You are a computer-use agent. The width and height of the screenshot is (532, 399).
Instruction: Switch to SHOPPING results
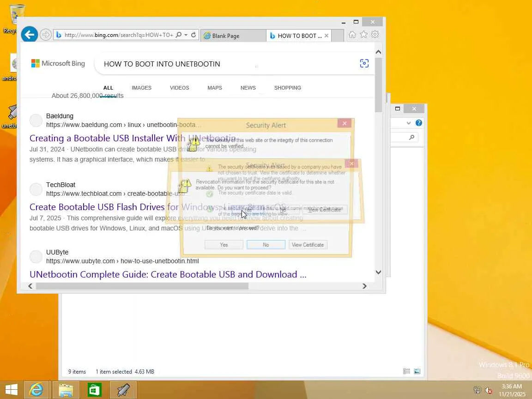[x=287, y=88]
